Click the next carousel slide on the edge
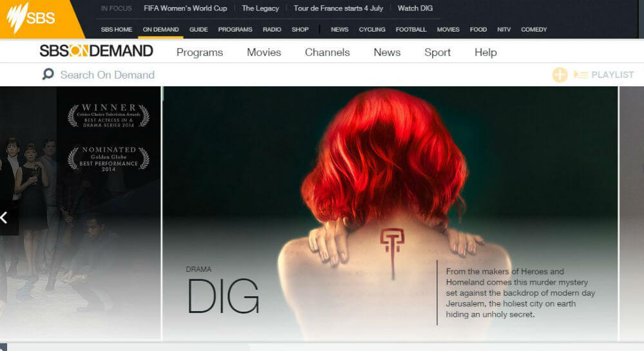 (632, 213)
